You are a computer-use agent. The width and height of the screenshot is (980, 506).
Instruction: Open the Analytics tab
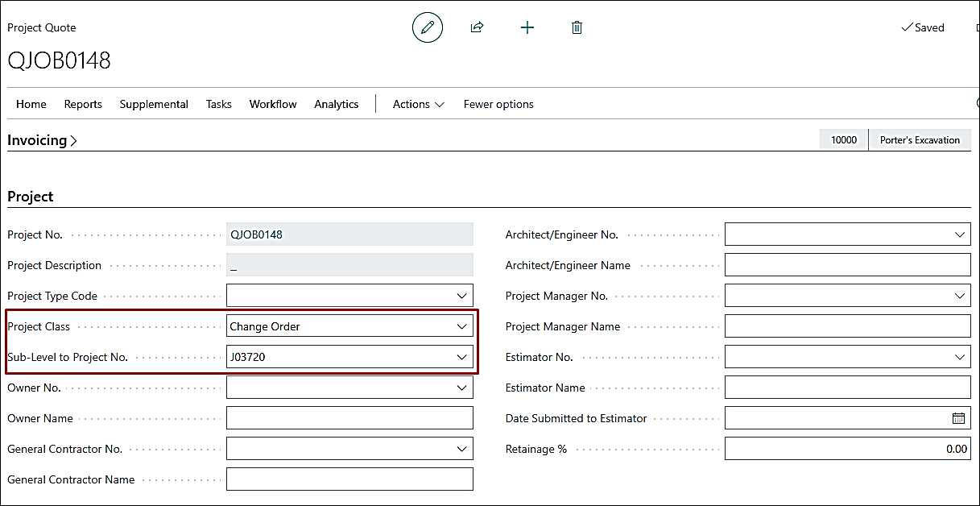point(337,104)
